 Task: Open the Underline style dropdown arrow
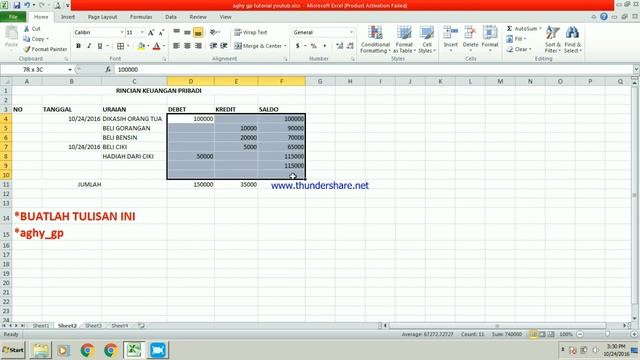tap(107, 46)
